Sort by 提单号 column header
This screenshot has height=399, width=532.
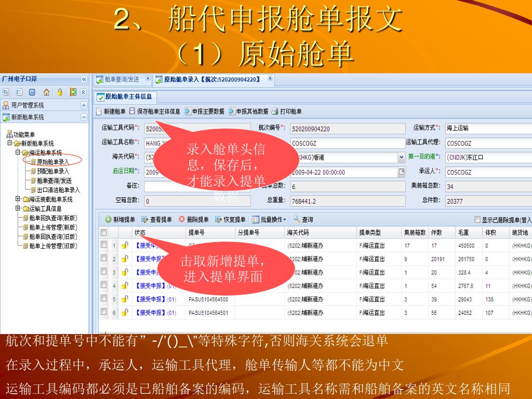(210, 232)
